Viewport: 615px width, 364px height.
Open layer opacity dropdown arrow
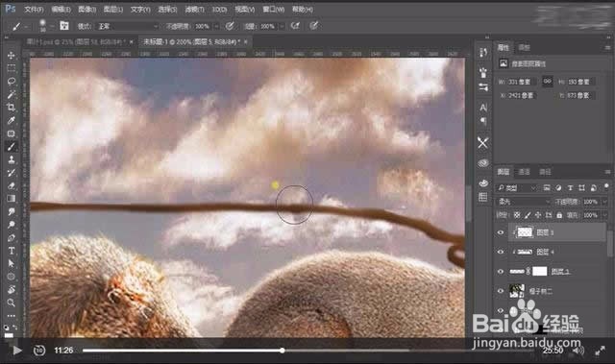604,202
